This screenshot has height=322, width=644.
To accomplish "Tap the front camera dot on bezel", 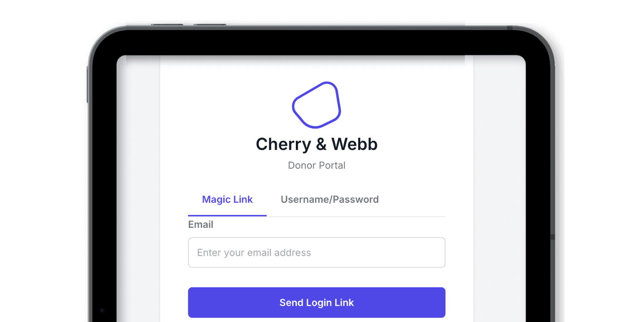I will (x=102, y=310).
